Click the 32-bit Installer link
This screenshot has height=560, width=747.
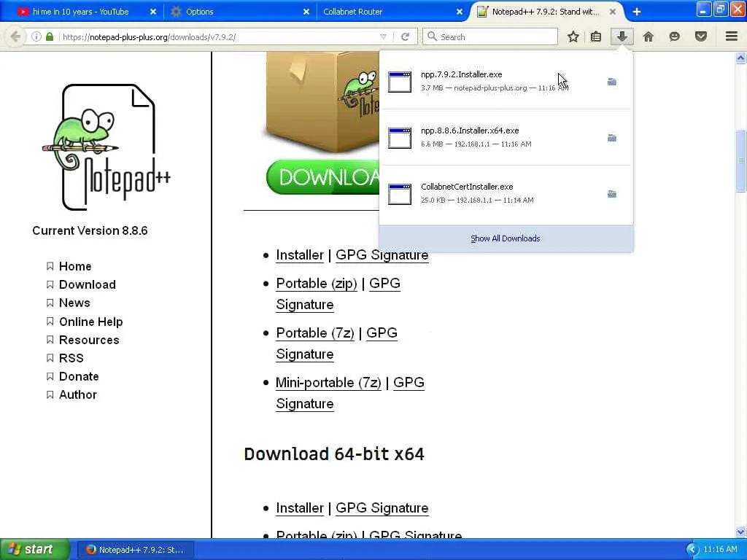[x=300, y=255]
